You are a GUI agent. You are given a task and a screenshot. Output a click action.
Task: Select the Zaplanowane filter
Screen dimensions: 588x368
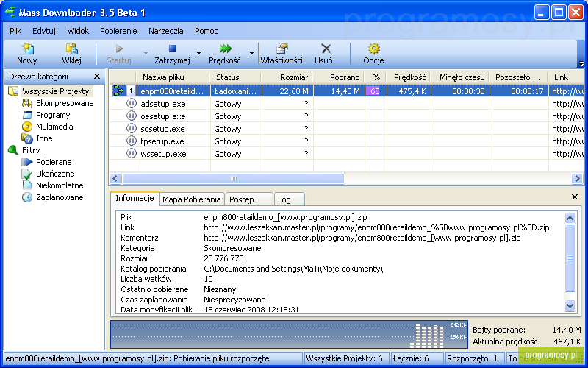[x=60, y=197]
